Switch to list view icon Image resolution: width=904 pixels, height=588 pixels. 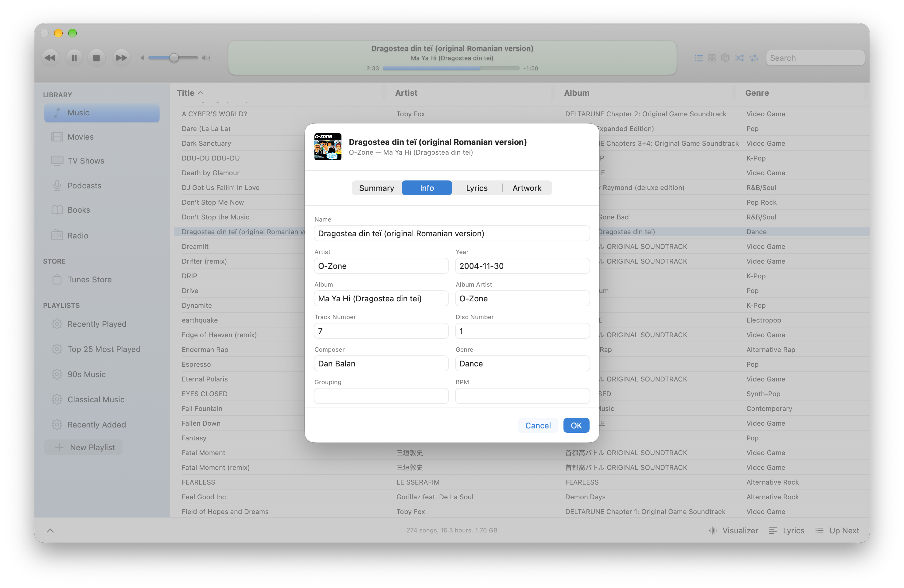point(698,58)
